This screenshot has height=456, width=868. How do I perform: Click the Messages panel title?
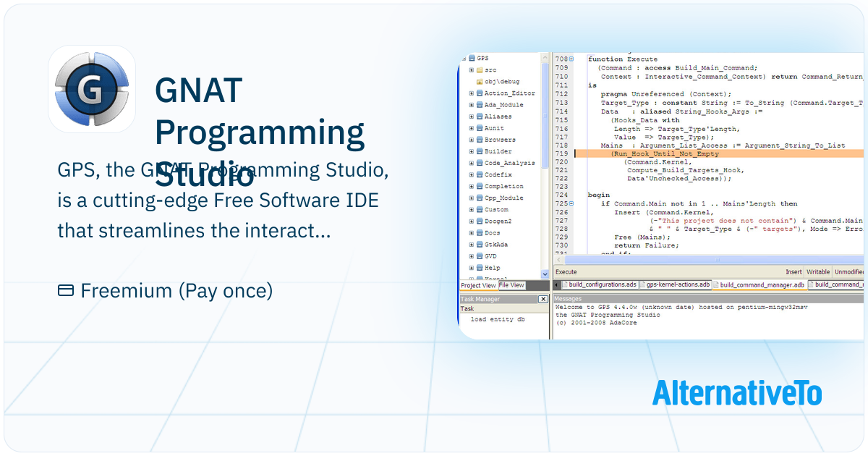coord(568,298)
